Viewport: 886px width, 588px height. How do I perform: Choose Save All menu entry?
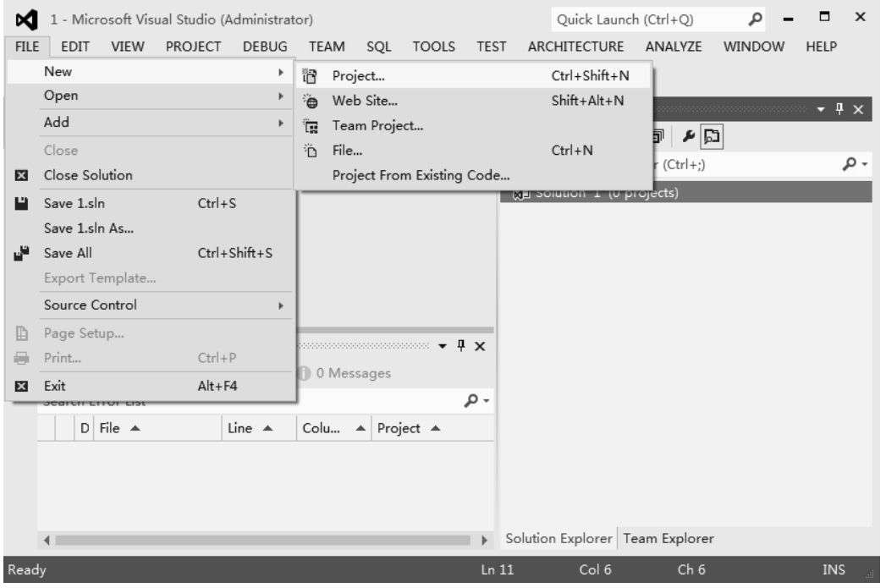[x=151, y=253]
